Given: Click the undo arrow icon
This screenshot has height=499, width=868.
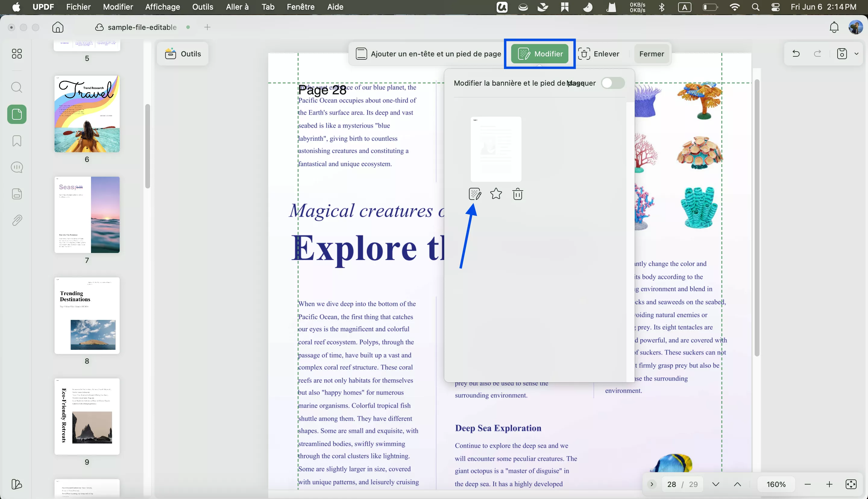Looking at the screenshot, I should [796, 54].
